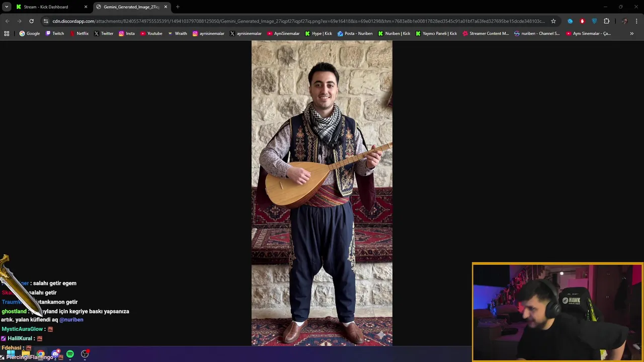Open the apps grid in bookmarks bar

point(7,34)
